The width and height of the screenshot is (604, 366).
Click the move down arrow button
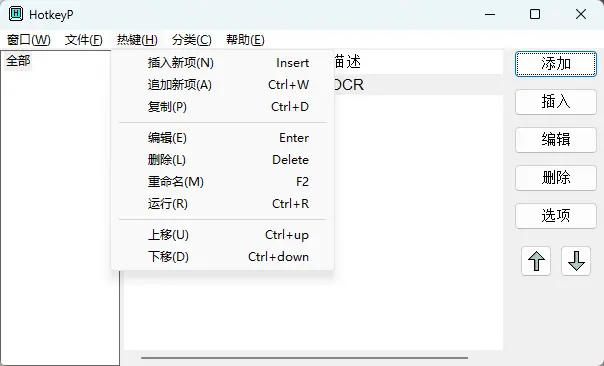click(576, 261)
